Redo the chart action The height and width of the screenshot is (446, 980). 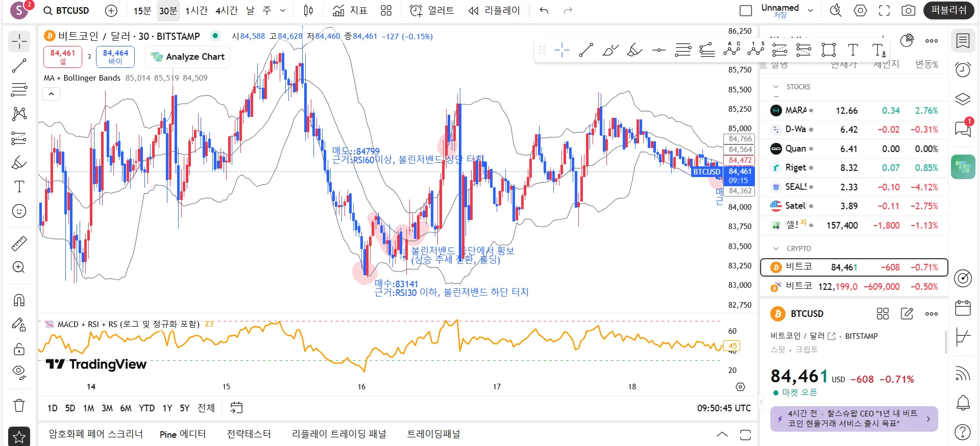[x=568, y=11]
